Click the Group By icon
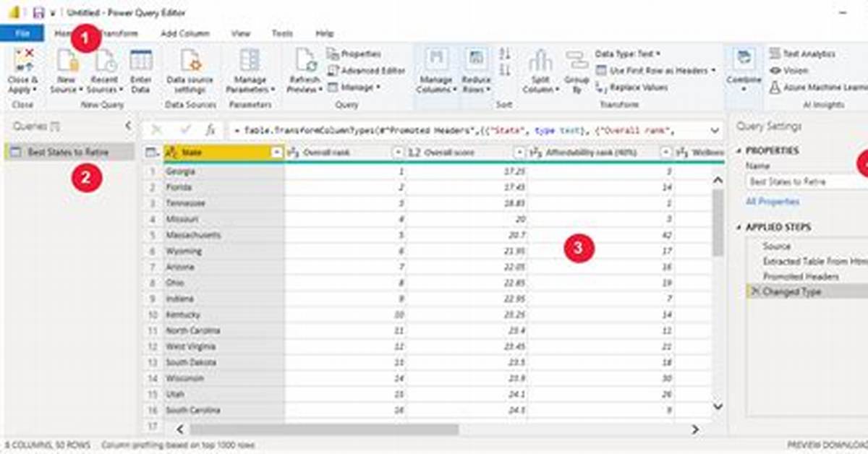The image size is (868, 454). pos(576,61)
